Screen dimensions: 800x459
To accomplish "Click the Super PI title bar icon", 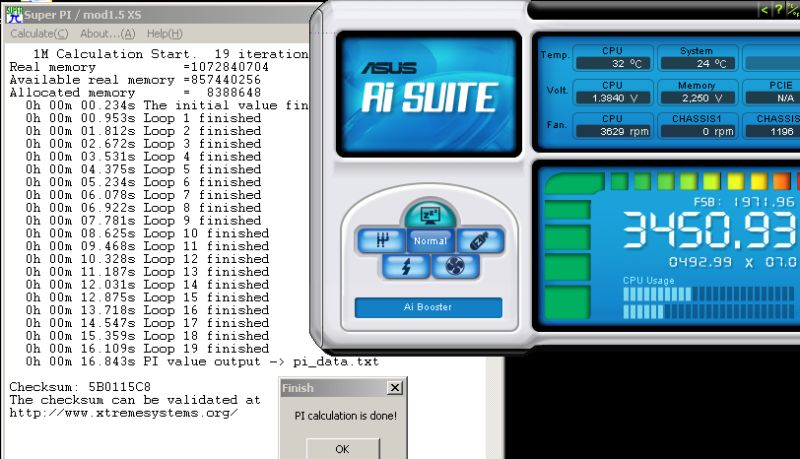I will [14, 15].
